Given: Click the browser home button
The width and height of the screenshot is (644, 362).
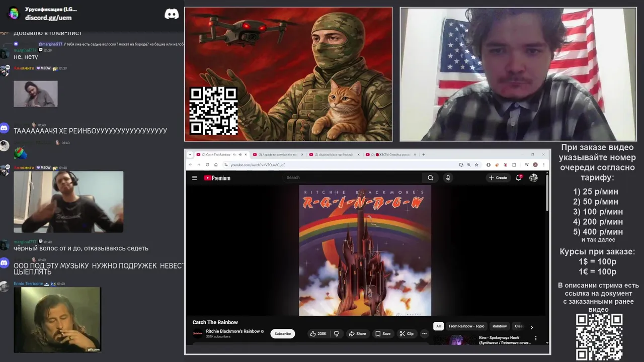Looking at the screenshot, I should (216, 164).
